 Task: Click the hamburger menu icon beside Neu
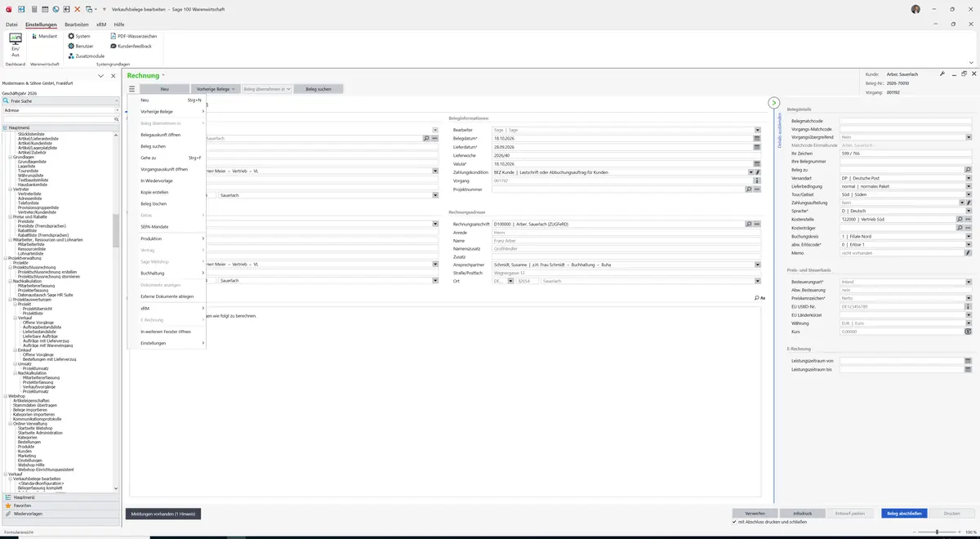[131, 88]
